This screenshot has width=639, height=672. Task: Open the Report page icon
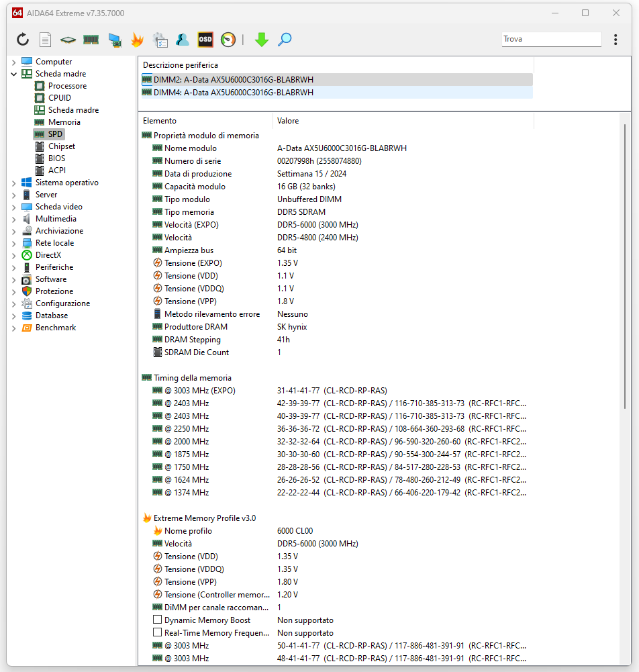(45, 40)
